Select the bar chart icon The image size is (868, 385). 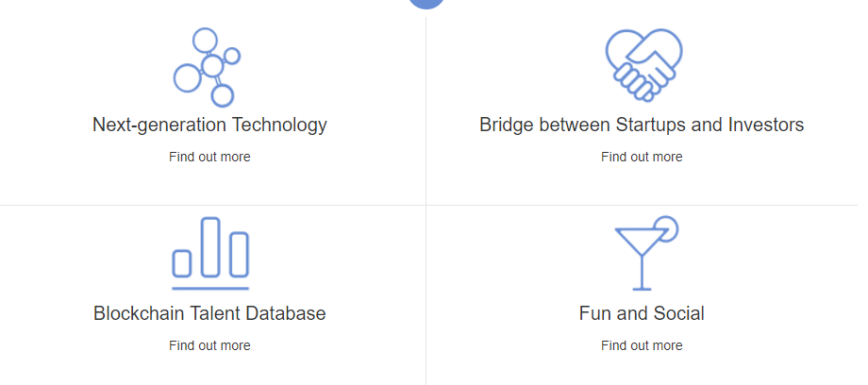(210, 253)
